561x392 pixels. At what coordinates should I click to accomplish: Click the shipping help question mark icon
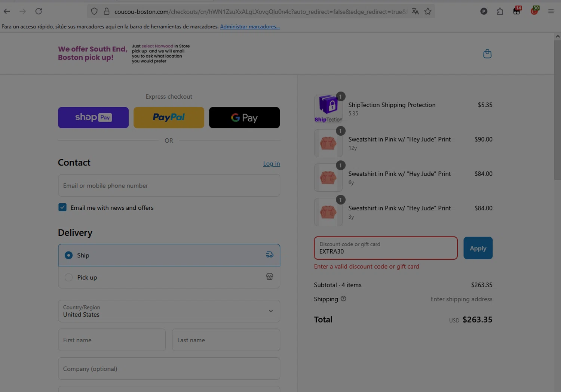coord(343,299)
